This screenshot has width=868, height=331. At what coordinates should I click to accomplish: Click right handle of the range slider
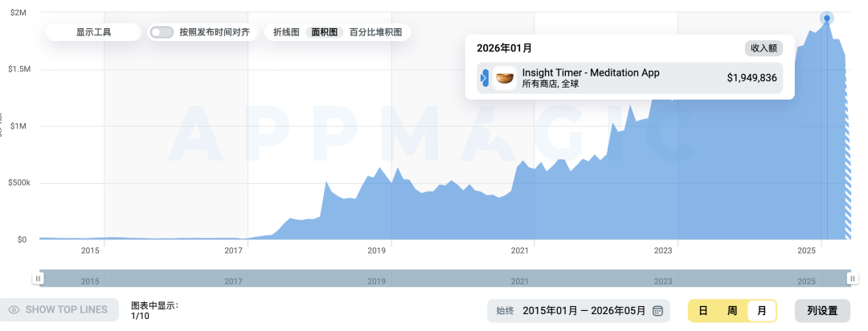click(853, 279)
